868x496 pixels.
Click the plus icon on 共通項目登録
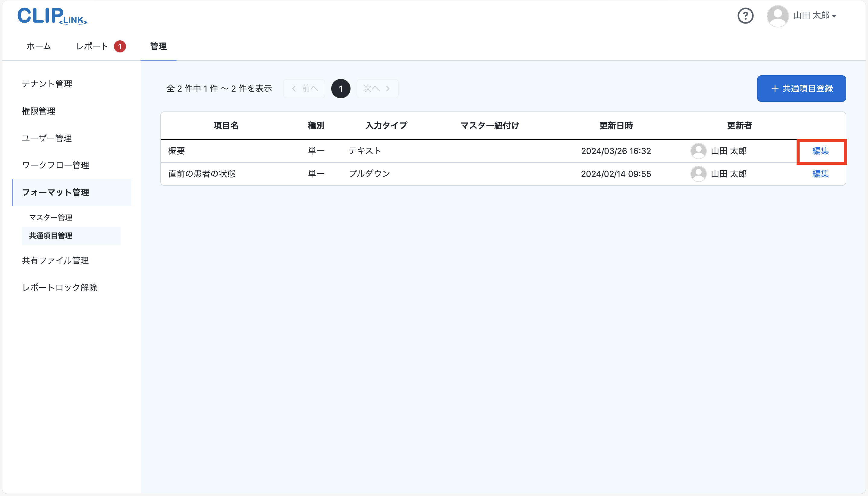[775, 88]
